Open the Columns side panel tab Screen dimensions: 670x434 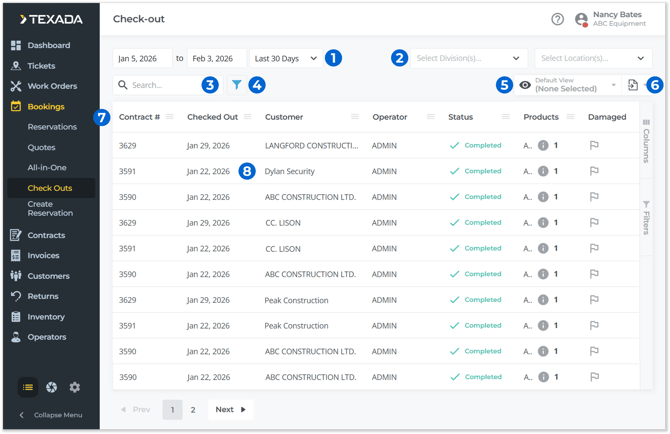tap(647, 141)
